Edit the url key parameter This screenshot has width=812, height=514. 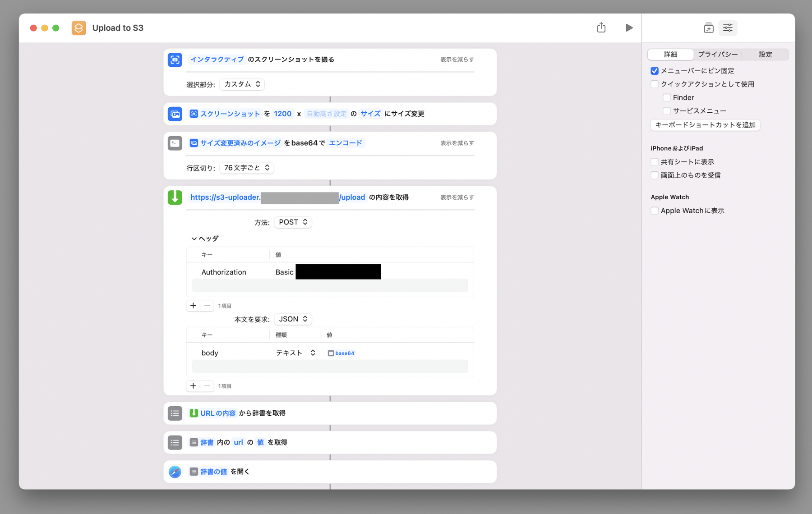click(x=238, y=442)
